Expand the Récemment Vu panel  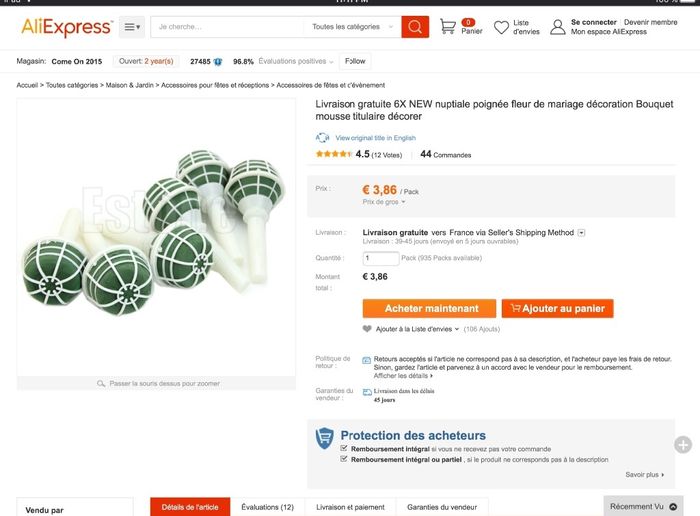point(643,506)
